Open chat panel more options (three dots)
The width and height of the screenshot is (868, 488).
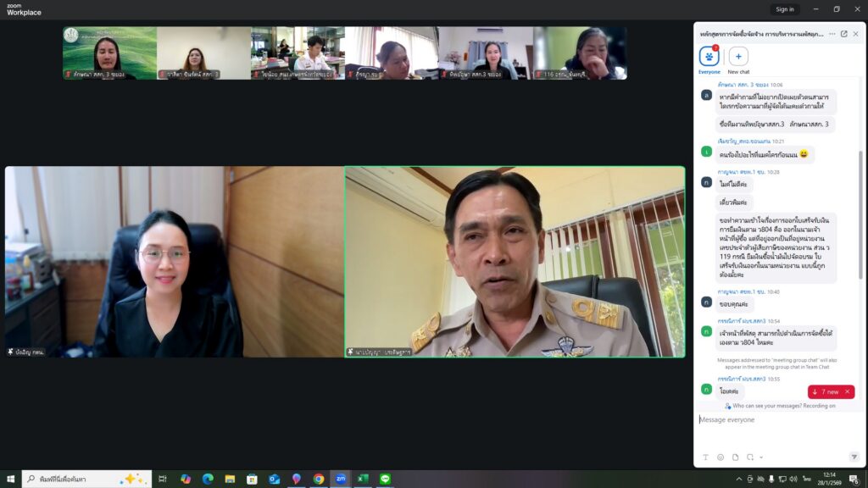coord(832,34)
